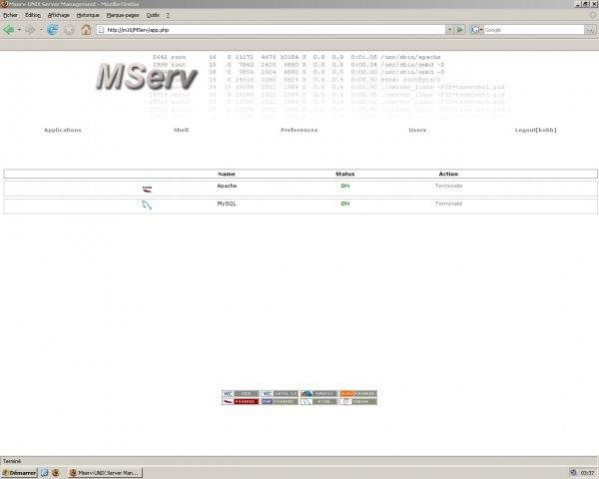599x479 pixels.
Task: Open the search engine selector dropdown
Action: [x=481, y=29]
